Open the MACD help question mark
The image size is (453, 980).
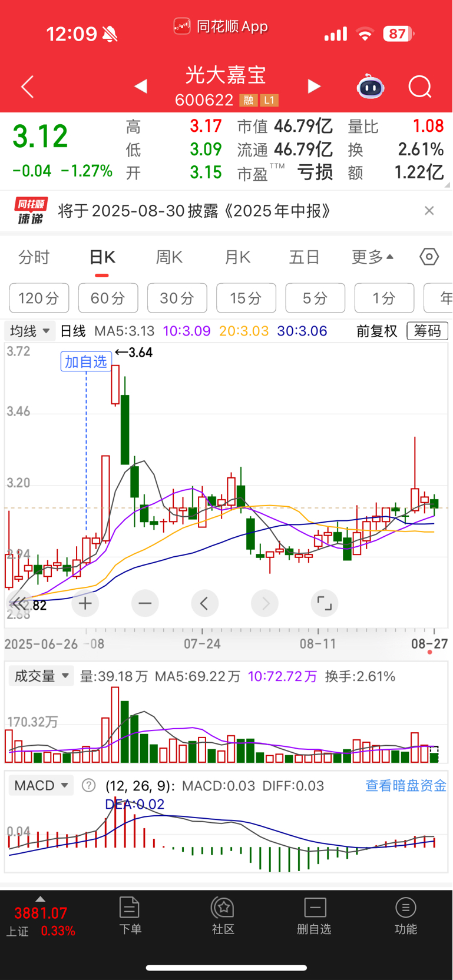point(88,785)
